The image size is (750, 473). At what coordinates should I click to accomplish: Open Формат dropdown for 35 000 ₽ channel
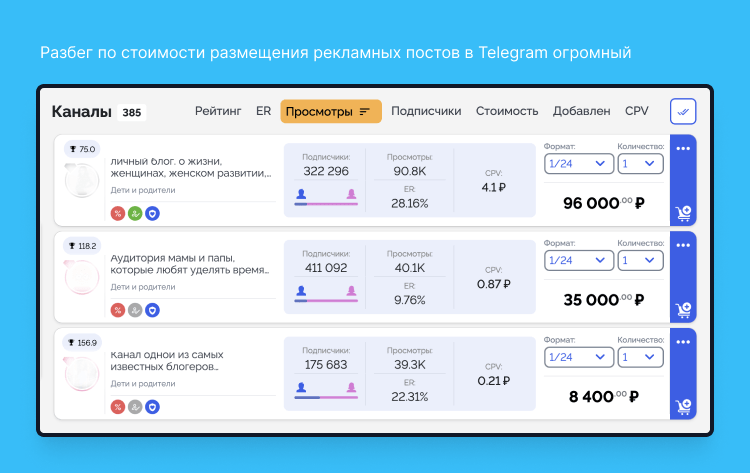click(x=579, y=260)
